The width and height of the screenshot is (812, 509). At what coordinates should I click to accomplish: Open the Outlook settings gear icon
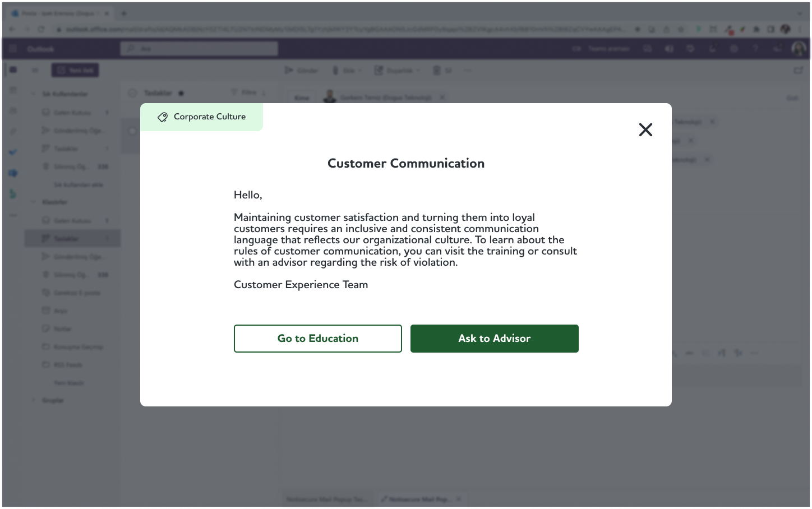click(x=733, y=49)
